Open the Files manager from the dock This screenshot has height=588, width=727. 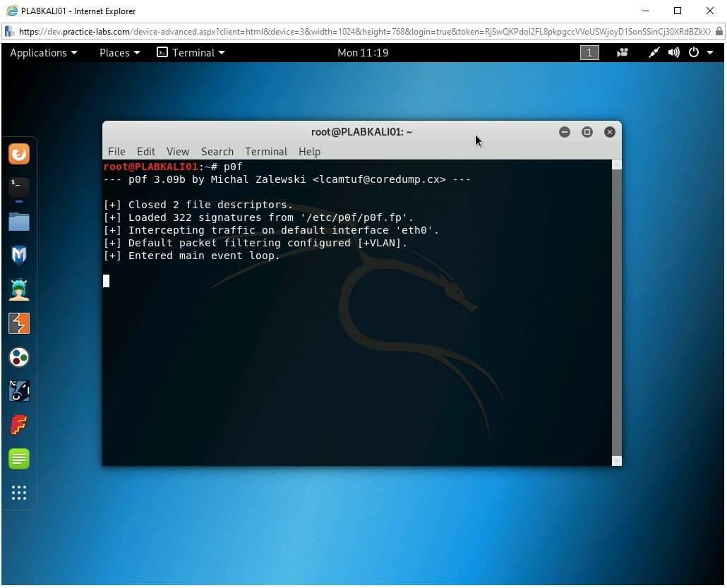19,221
